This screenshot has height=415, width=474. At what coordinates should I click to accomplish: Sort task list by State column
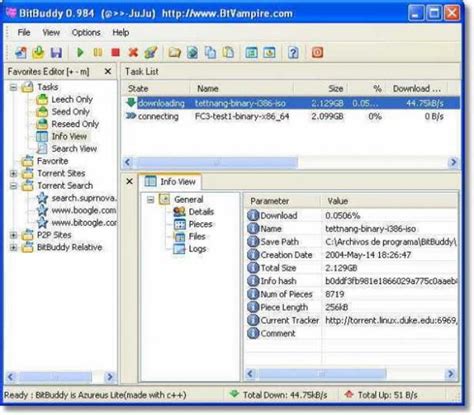[x=156, y=89]
